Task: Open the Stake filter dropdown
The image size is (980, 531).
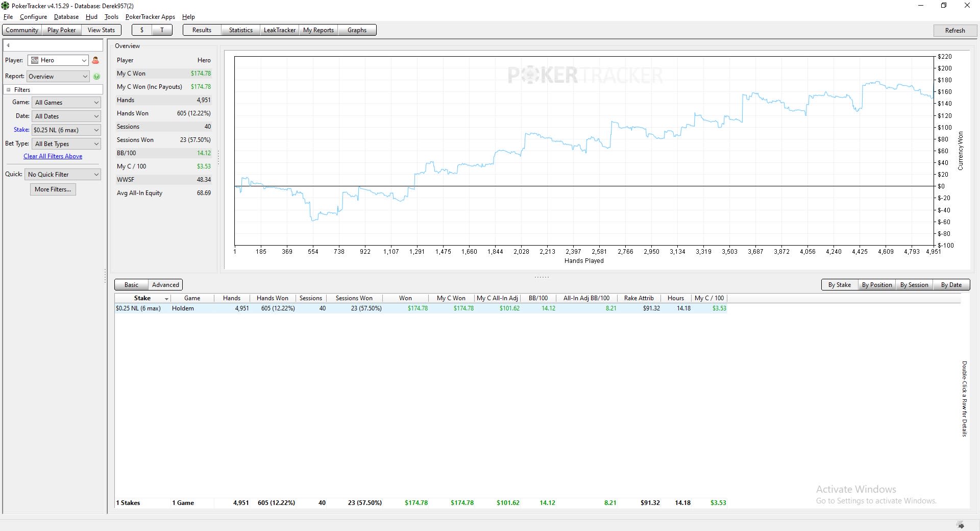Action: pos(66,130)
